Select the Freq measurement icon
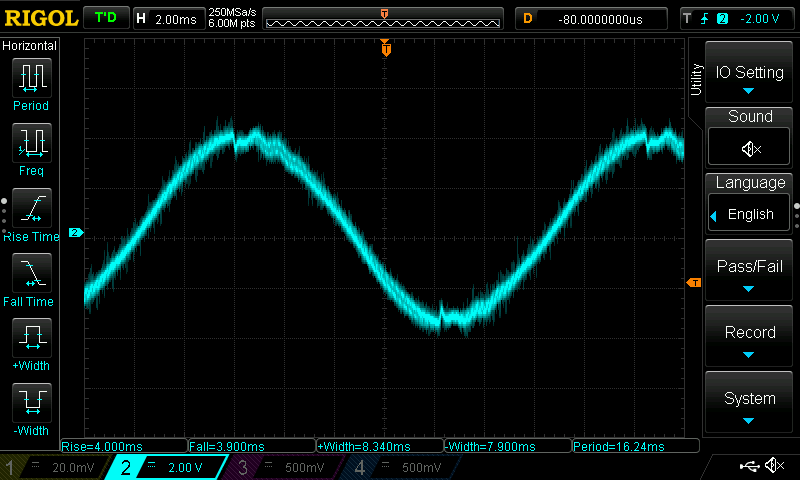This screenshot has width=800, height=480. [31, 143]
